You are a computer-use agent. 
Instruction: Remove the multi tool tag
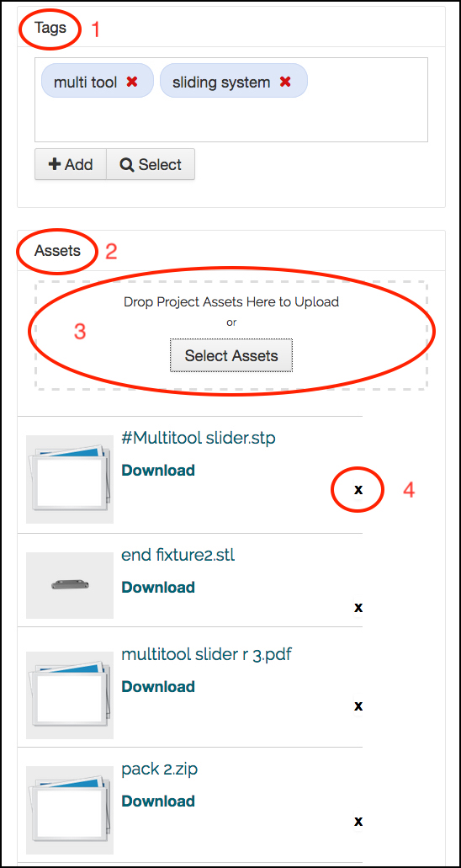click(x=132, y=82)
